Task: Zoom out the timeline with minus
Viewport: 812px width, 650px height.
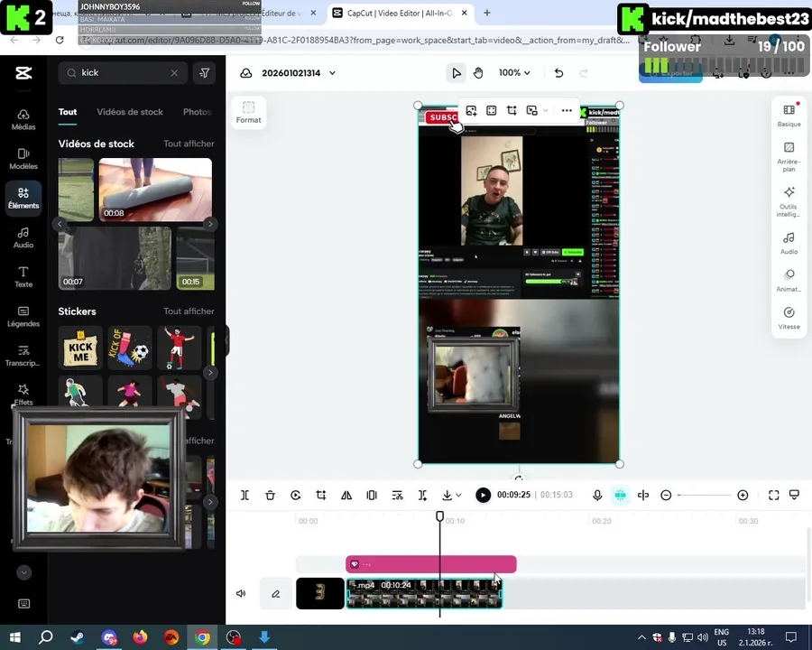Action: (x=666, y=495)
